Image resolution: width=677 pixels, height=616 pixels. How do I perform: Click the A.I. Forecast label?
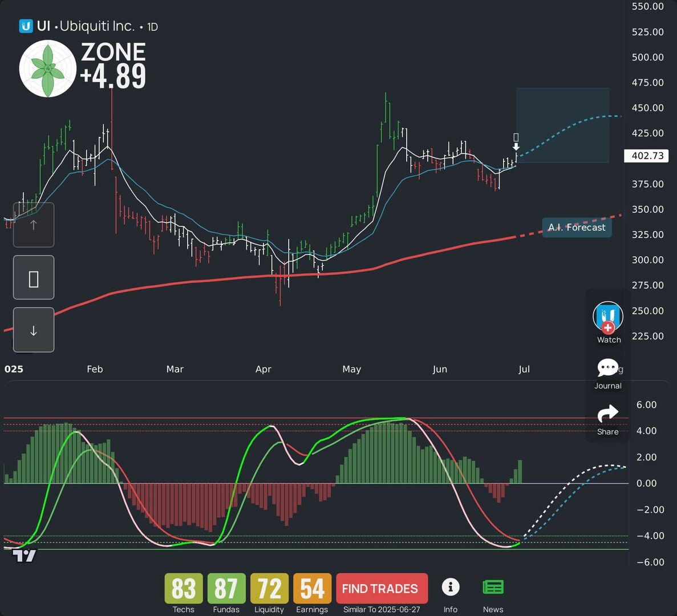point(577,228)
